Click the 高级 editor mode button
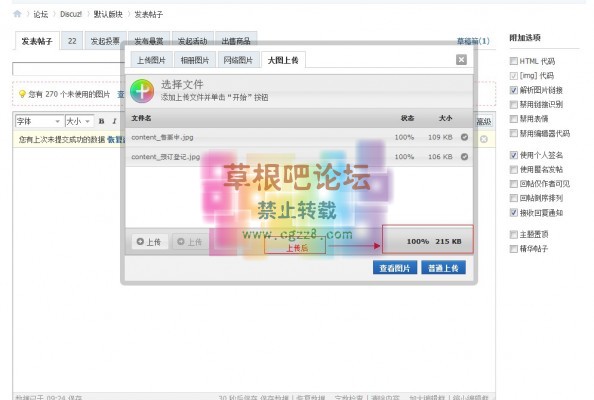The width and height of the screenshot is (594, 400). point(483,121)
